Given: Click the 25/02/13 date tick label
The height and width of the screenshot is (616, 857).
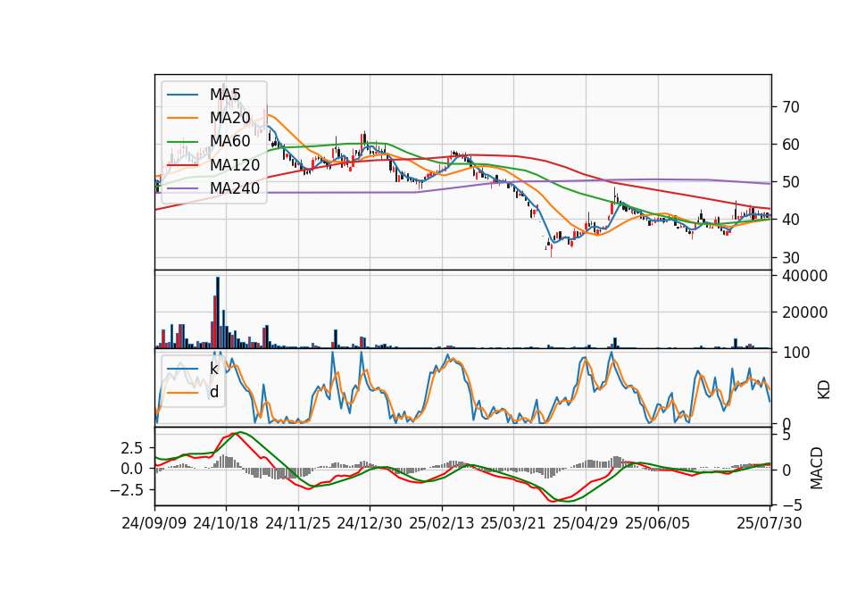Looking at the screenshot, I should tap(442, 523).
